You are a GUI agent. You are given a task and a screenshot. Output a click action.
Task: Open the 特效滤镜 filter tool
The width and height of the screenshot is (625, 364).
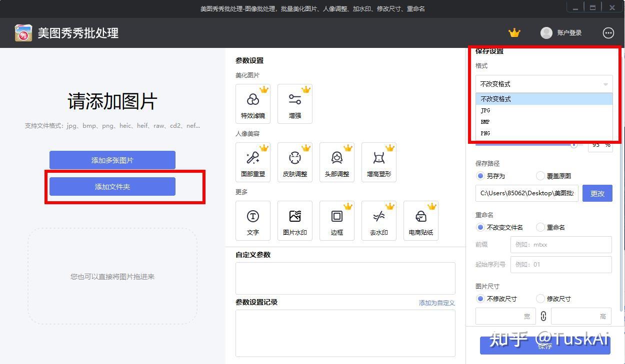(x=253, y=104)
